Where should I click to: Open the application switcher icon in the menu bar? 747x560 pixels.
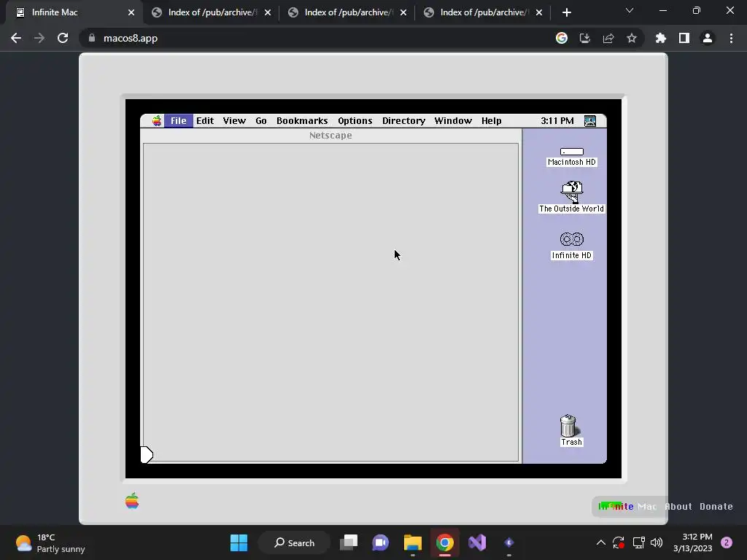pos(589,121)
